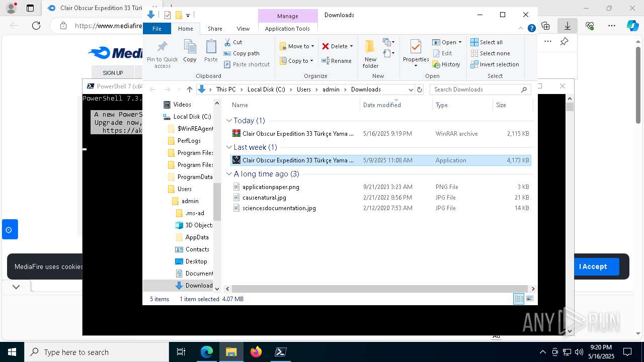
Task: Click the Rename ribbon command
Action: [337, 61]
